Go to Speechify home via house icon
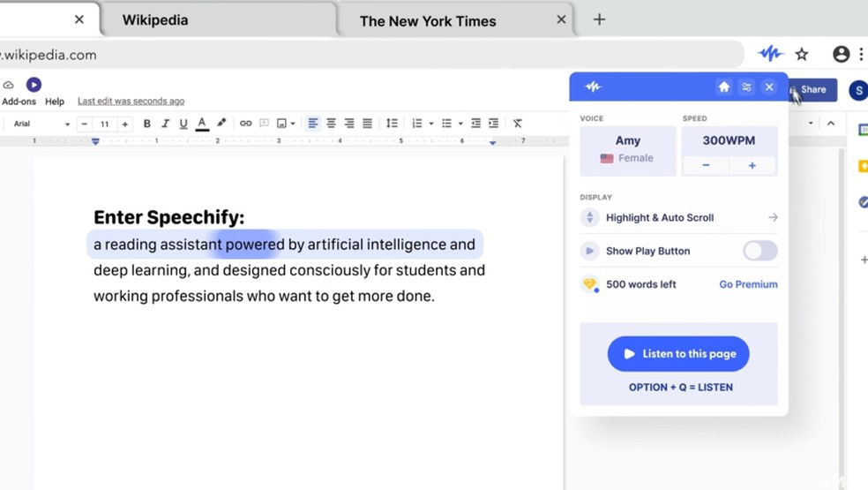 pyautogui.click(x=723, y=87)
